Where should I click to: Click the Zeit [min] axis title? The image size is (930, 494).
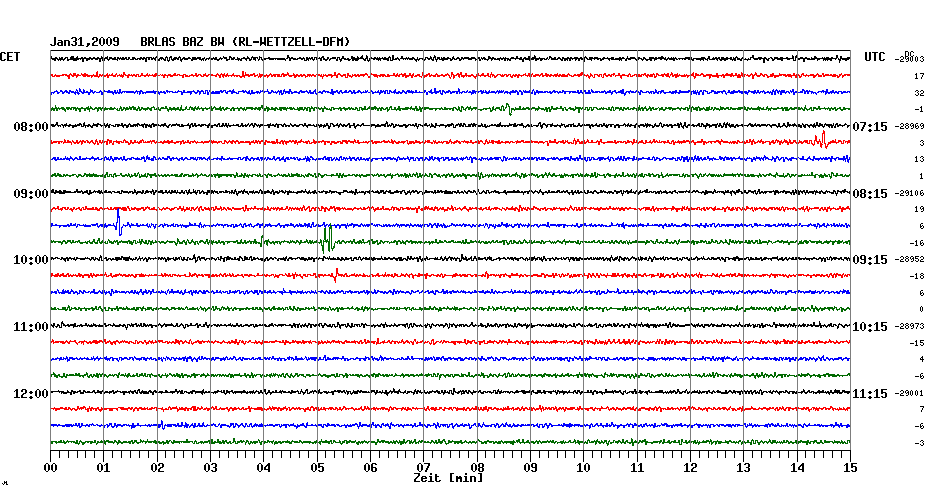(448, 479)
